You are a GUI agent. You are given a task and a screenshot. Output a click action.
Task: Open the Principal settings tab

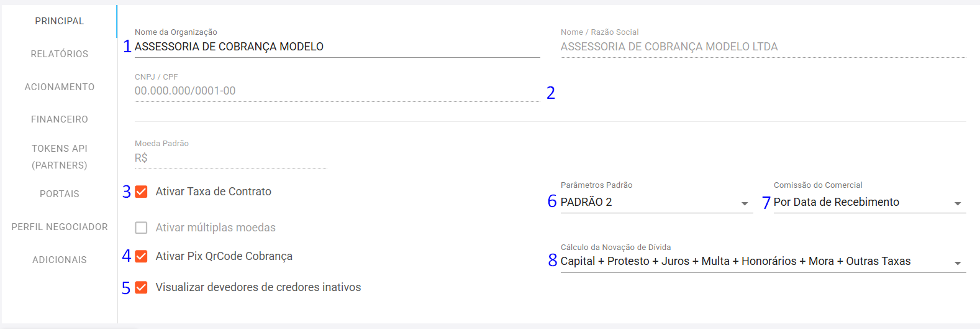click(x=59, y=21)
